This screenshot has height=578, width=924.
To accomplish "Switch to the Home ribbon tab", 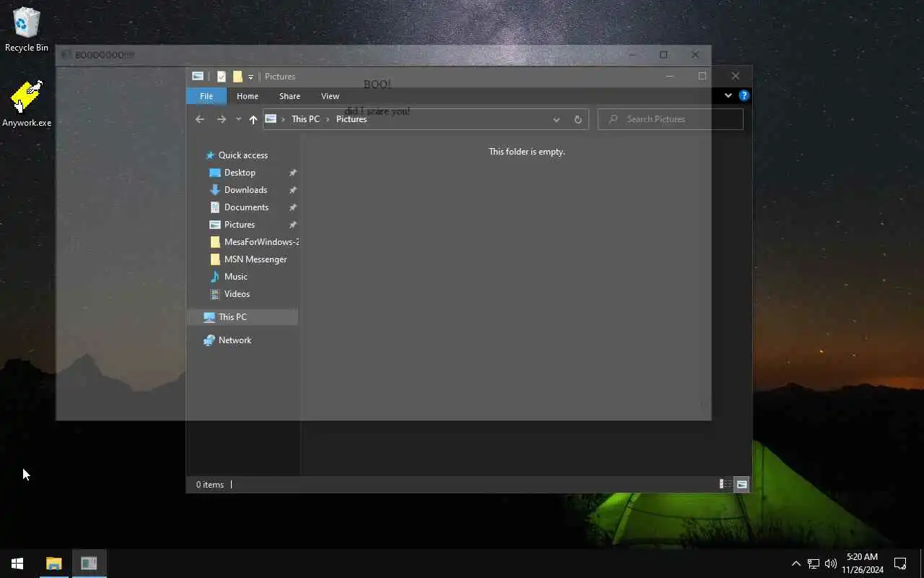I will [x=248, y=96].
